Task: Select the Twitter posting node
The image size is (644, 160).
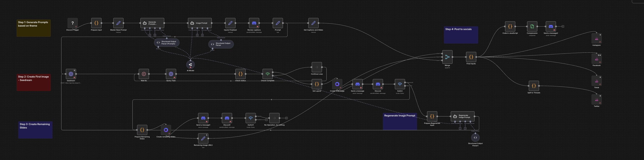Action: [x=597, y=100]
